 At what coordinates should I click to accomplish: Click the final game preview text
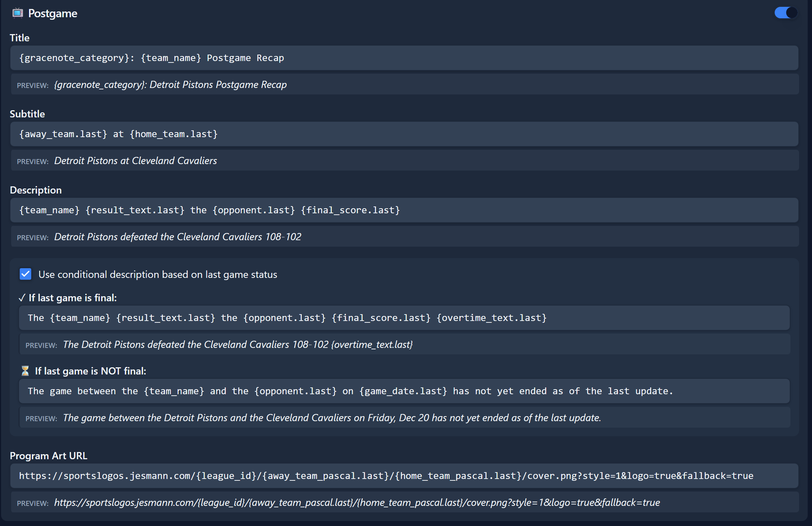(x=238, y=345)
